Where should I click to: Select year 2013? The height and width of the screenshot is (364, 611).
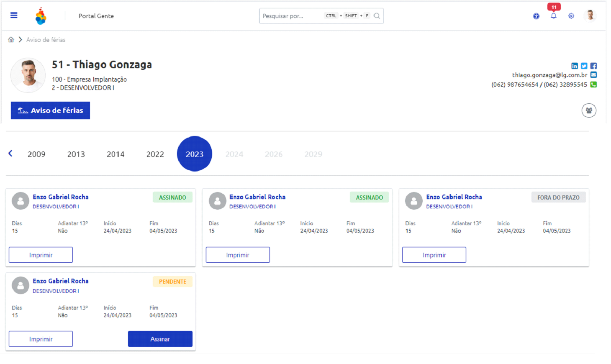[76, 154]
